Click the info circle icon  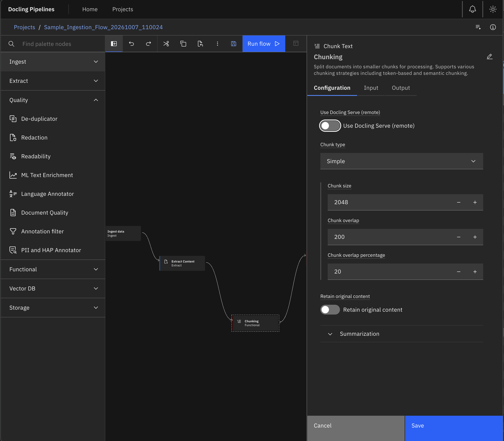(493, 27)
